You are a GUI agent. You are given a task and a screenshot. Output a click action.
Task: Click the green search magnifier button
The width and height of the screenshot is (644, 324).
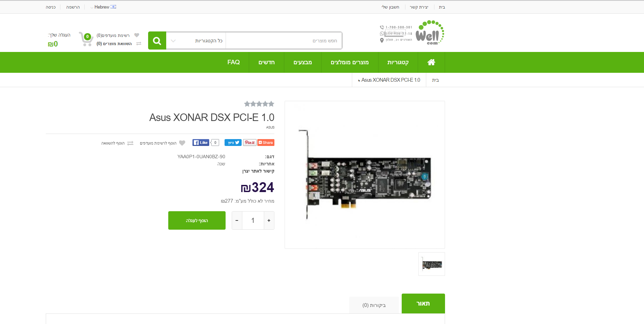point(157,41)
